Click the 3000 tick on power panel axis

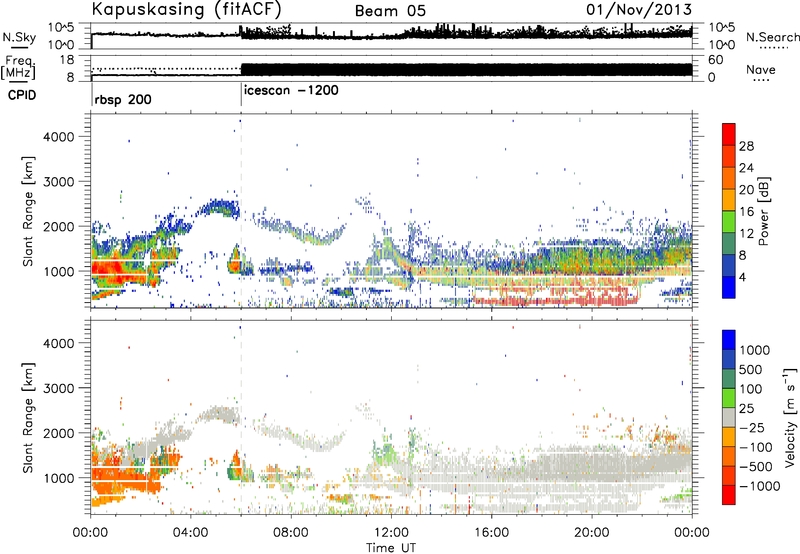click(x=59, y=182)
